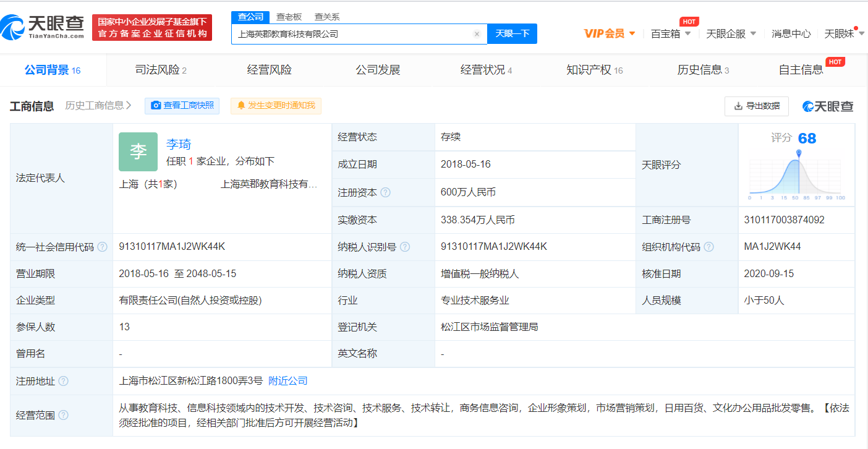The width and height of the screenshot is (868, 449).
Task: Open the 知识产权 tab
Action: 595,70
